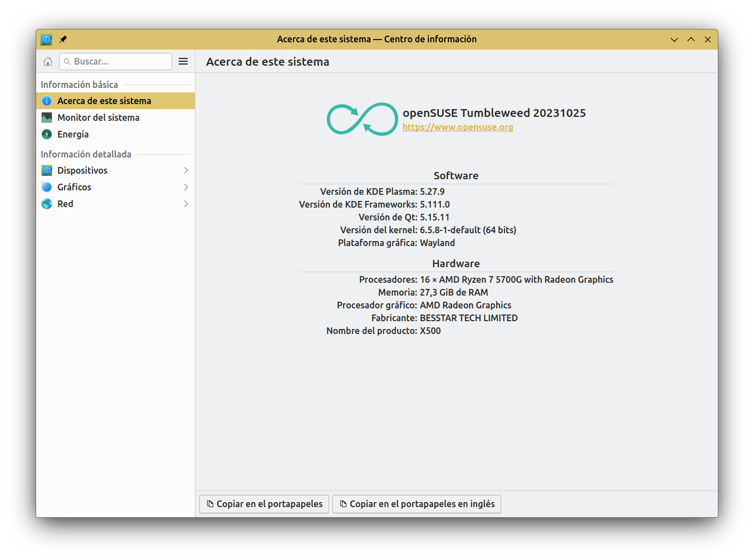Image resolution: width=754 pixels, height=560 pixels.
Task: Select the Dispositivos category label
Action: coord(82,170)
